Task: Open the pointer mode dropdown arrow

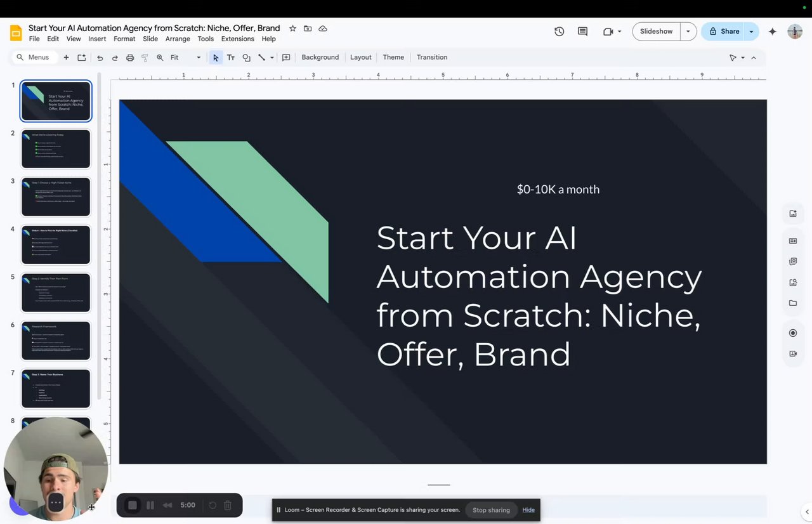Action: point(742,58)
